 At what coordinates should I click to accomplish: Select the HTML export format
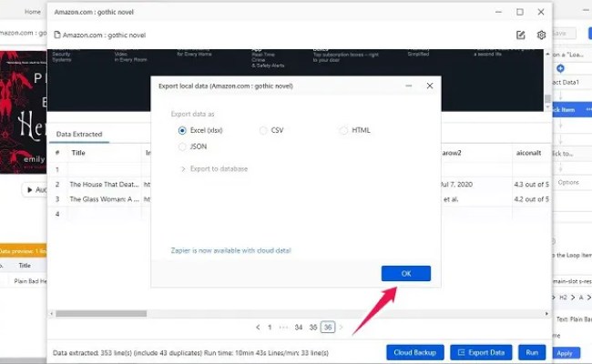354,130
